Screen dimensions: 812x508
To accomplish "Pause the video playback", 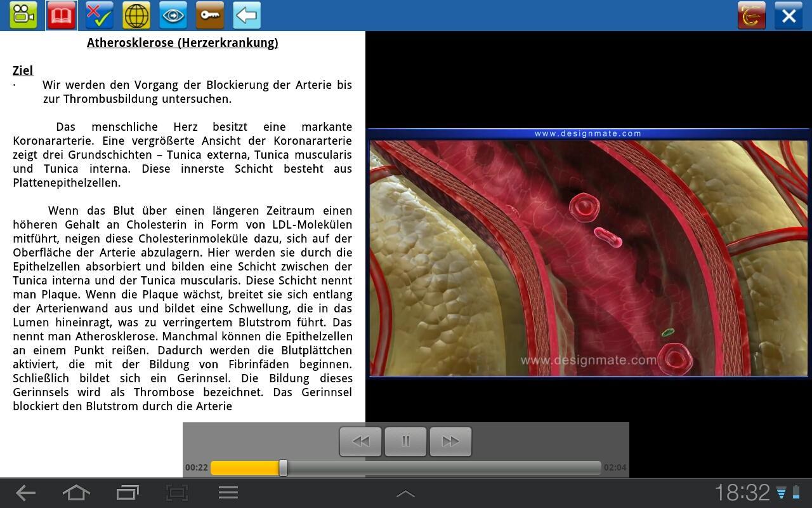I will [405, 441].
